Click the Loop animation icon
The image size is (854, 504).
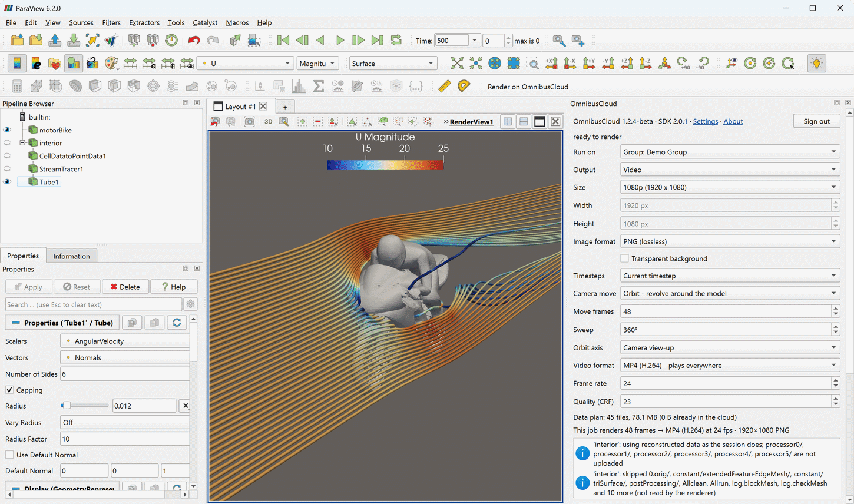[396, 40]
